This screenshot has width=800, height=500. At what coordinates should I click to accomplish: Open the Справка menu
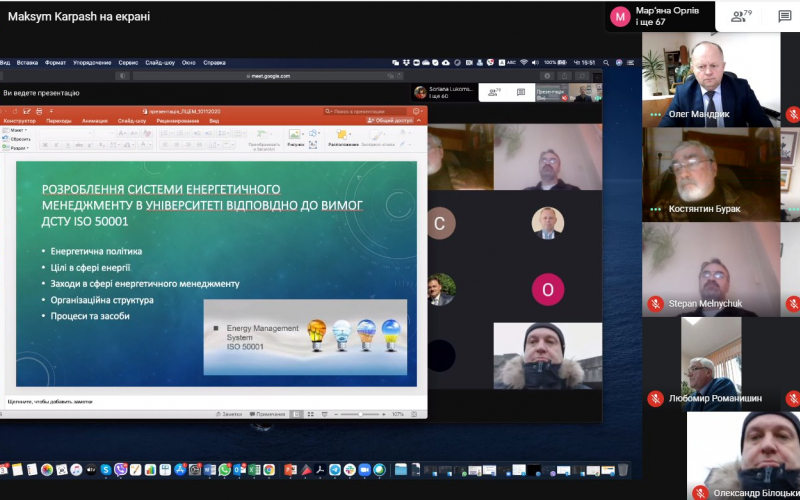coord(214,63)
